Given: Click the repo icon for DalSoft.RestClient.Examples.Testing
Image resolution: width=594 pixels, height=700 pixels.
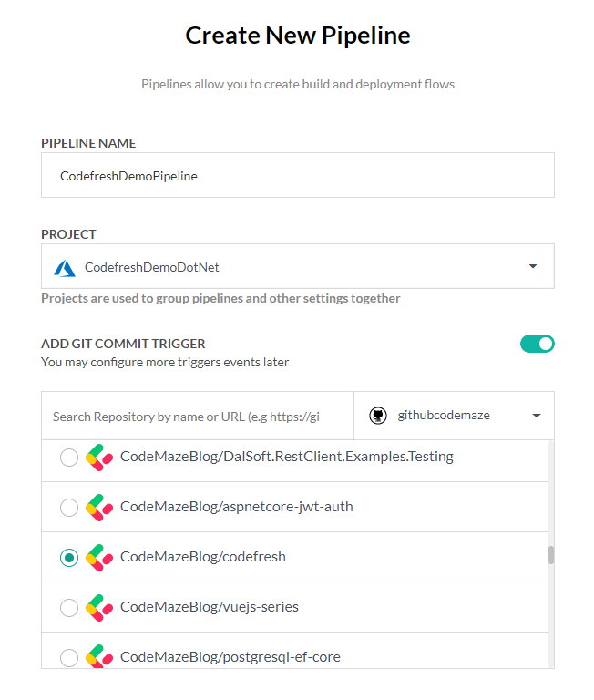Looking at the screenshot, I should 99,457.
